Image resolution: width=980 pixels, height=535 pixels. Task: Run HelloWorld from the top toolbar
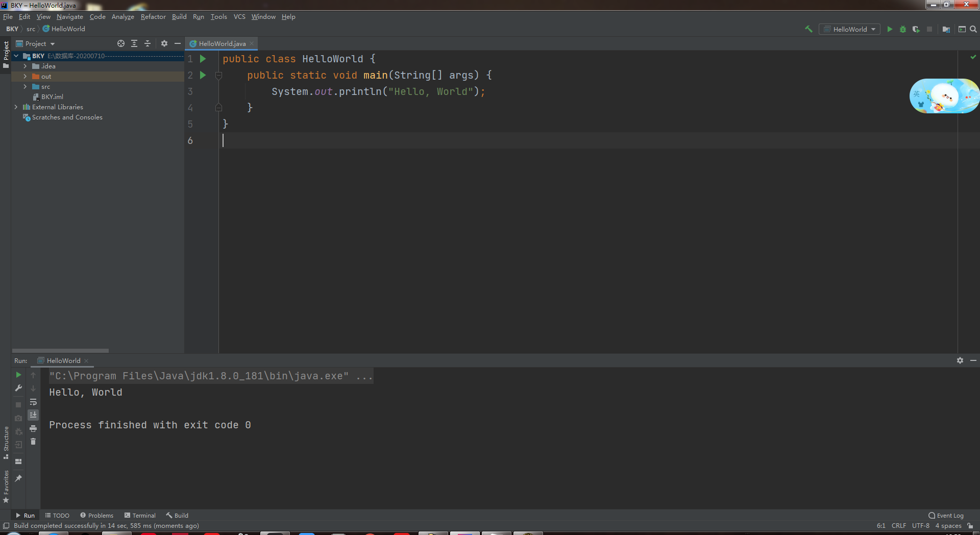click(x=890, y=29)
